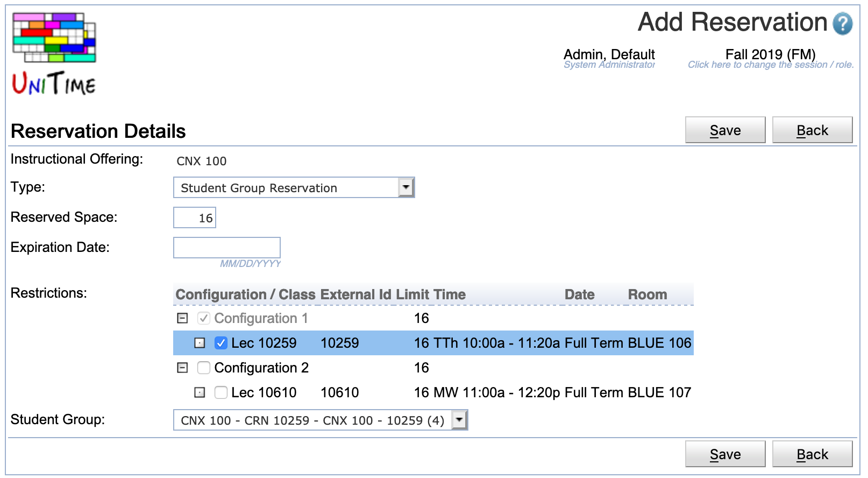
Task: Click Fall 2019 (FM) session link
Action: (770, 54)
